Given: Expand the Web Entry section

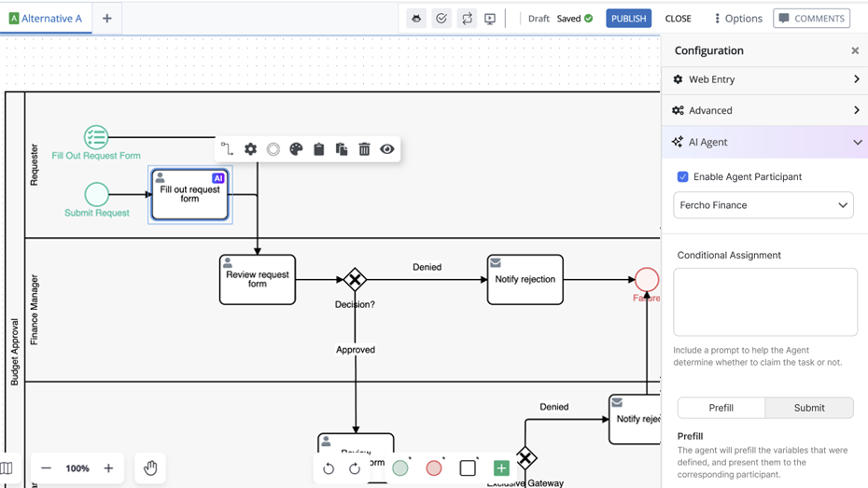Looking at the screenshot, I should pyautogui.click(x=764, y=79).
